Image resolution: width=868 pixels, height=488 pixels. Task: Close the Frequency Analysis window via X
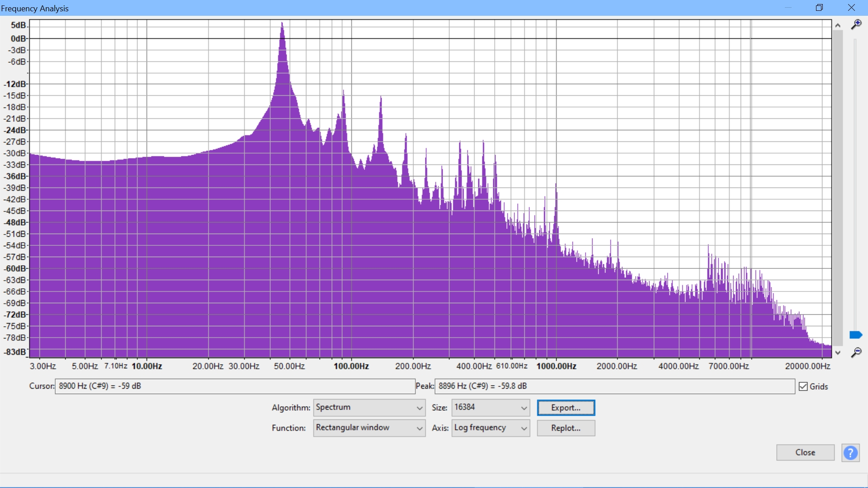coord(851,8)
